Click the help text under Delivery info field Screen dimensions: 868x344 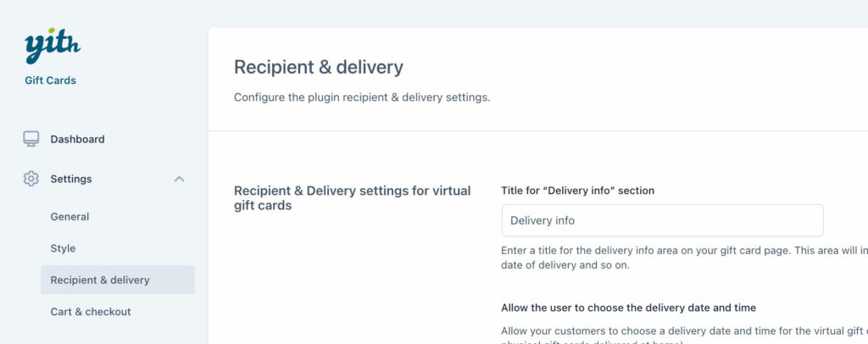tap(684, 258)
